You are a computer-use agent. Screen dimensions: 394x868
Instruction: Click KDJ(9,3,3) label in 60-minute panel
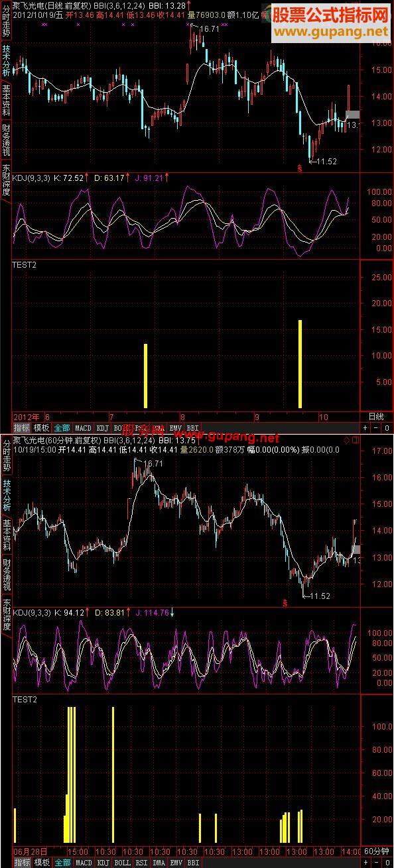click(31, 613)
